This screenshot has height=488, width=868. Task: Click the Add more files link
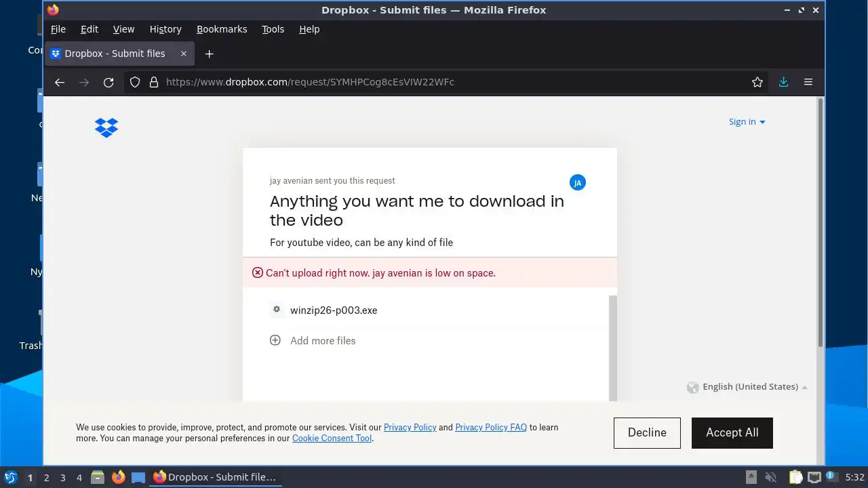[323, 340]
